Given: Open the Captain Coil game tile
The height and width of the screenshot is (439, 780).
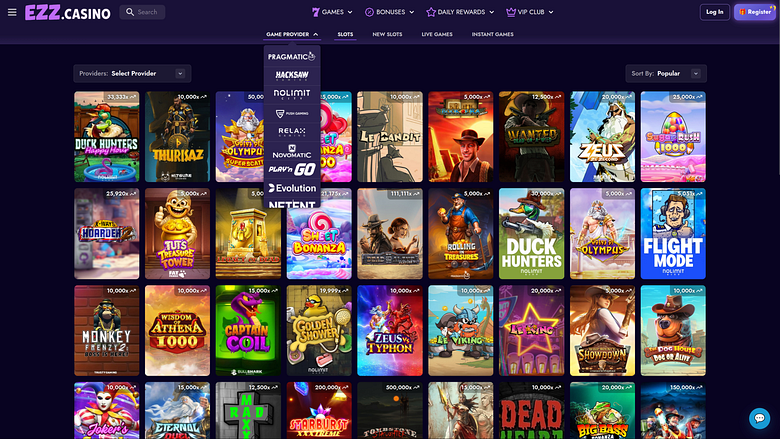Looking at the screenshot, I should point(248,331).
